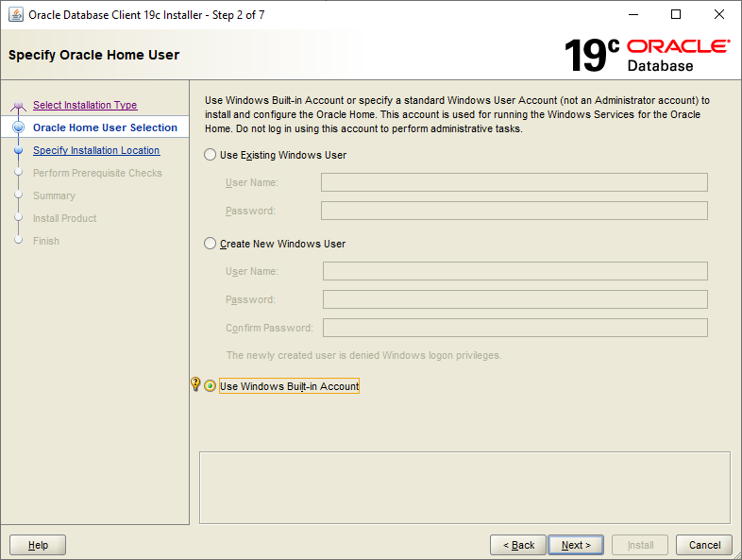Go to Select Installation Type step link
742x560 pixels.
[85, 105]
